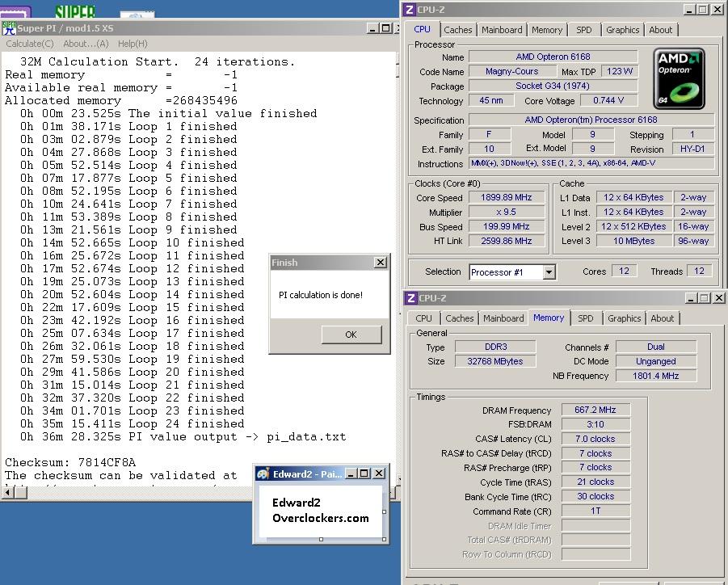This screenshot has width=728, height=585.
Task: Click the upper CPU-Z window's Z title icon
Action: pos(410,9)
